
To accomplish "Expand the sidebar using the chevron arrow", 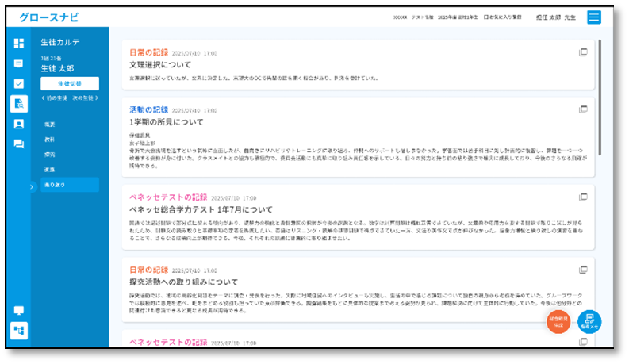I will [33, 187].
